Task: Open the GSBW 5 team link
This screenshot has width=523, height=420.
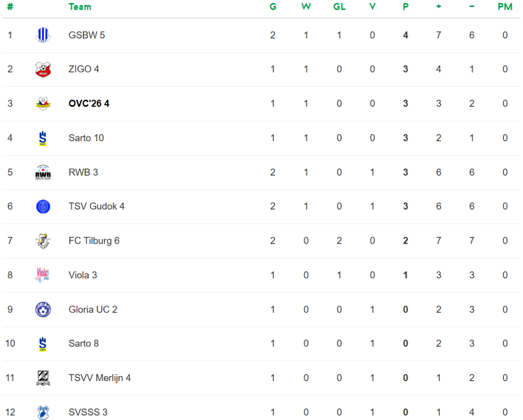Action: point(87,35)
